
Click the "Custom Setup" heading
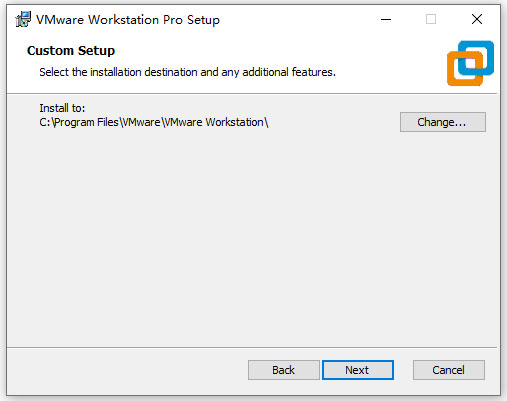click(71, 51)
